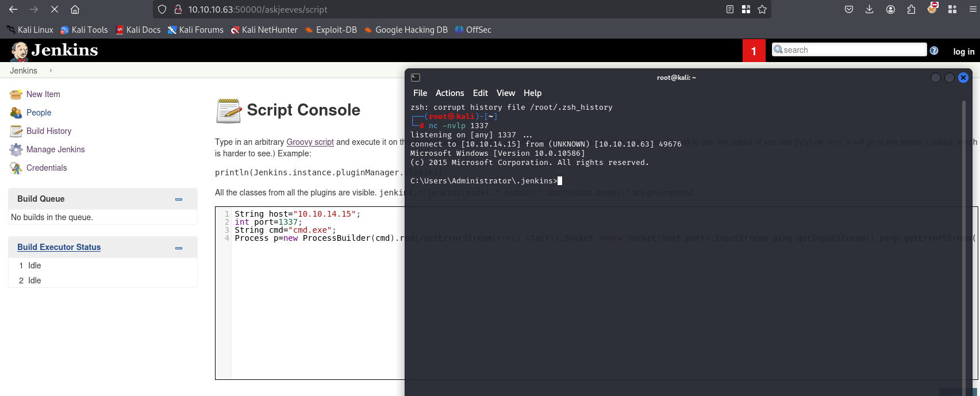Click the terminal icon in window title bar
The width and height of the screenshot is (980, 396).
click(416, 78)
